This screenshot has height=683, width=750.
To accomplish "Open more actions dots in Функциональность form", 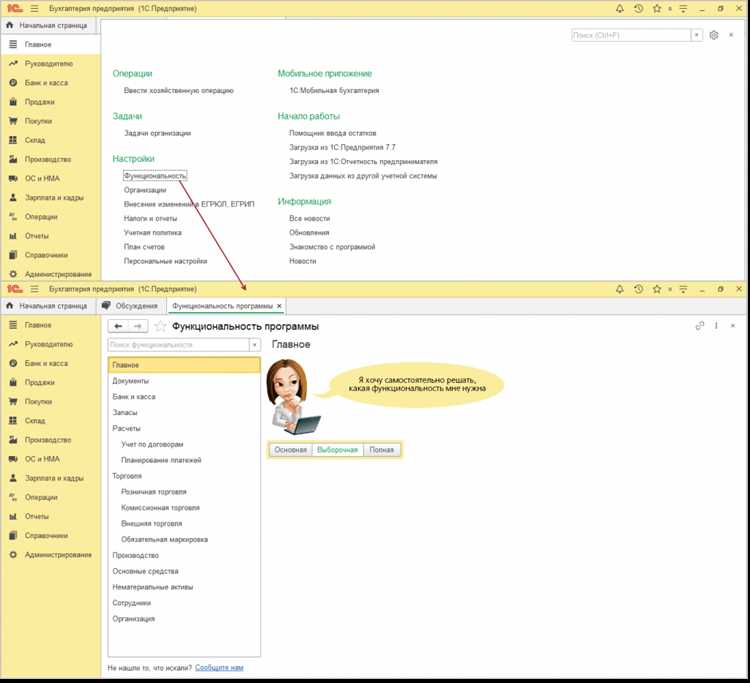I will tap(716, 326).
